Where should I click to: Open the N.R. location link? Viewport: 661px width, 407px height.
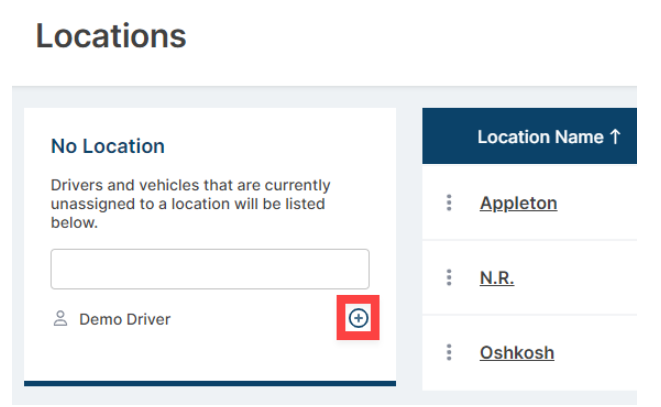click(x=497, y=278)
